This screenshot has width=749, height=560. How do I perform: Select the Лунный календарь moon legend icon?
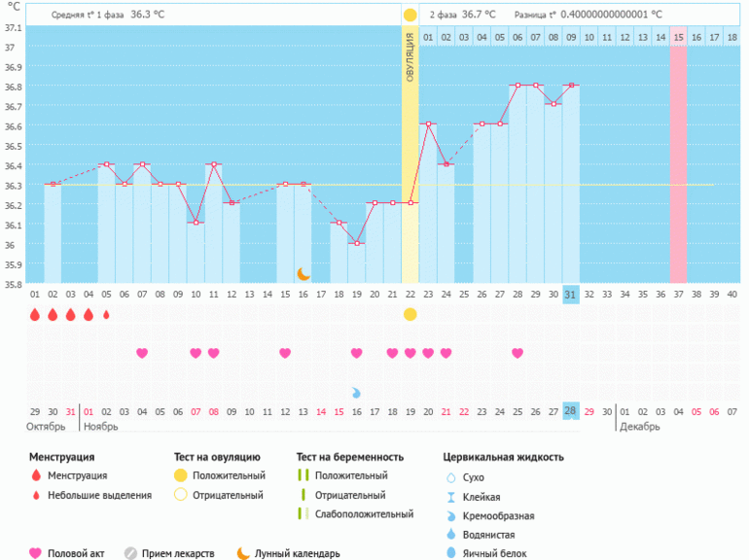click(243, 553)
